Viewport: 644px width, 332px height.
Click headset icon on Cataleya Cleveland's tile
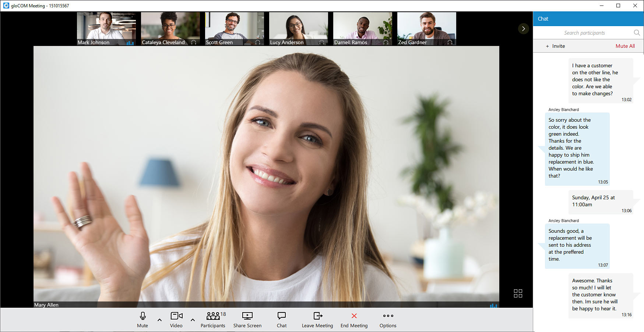[x=194, y=42]
